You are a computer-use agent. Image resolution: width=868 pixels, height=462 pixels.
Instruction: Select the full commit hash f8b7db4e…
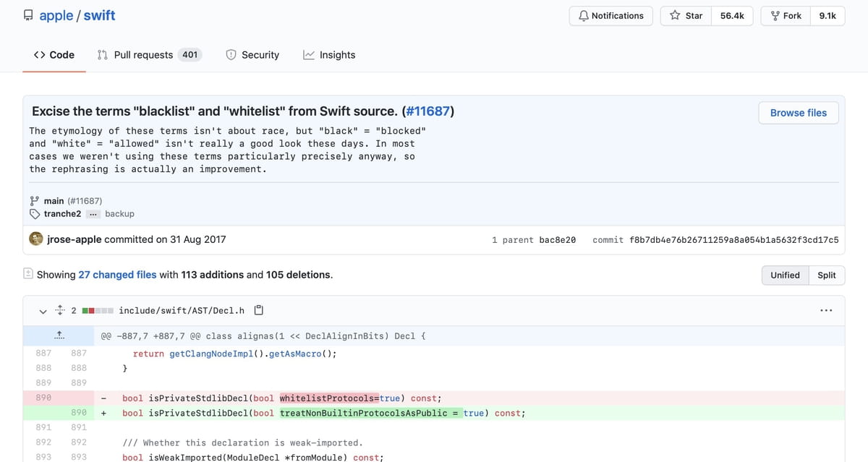734,240
